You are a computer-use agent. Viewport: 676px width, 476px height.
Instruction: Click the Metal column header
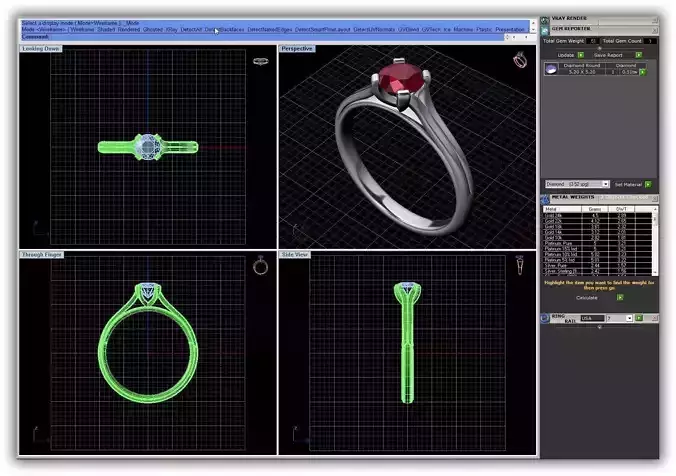(x=562, y=209)
